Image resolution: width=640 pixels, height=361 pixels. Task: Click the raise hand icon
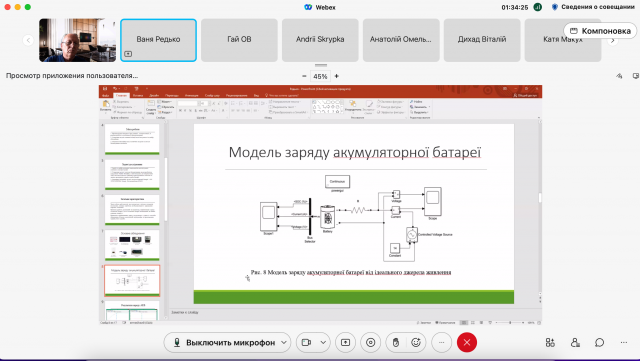point(396,343)
